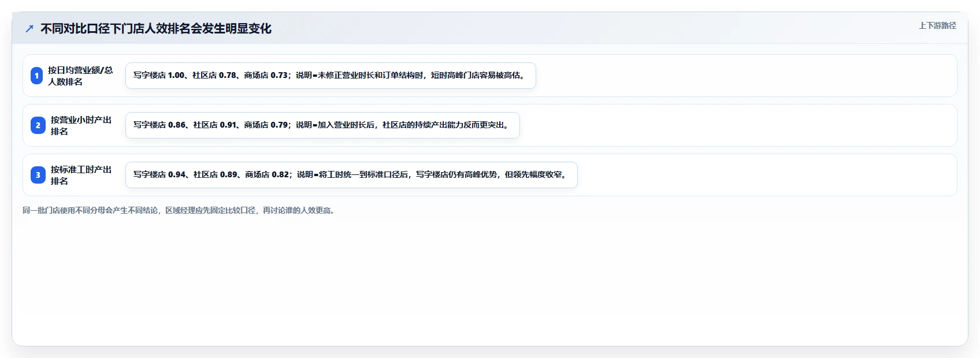Select the 按营业小时产出排名 label
980x358 pixels.
[81, 125]
